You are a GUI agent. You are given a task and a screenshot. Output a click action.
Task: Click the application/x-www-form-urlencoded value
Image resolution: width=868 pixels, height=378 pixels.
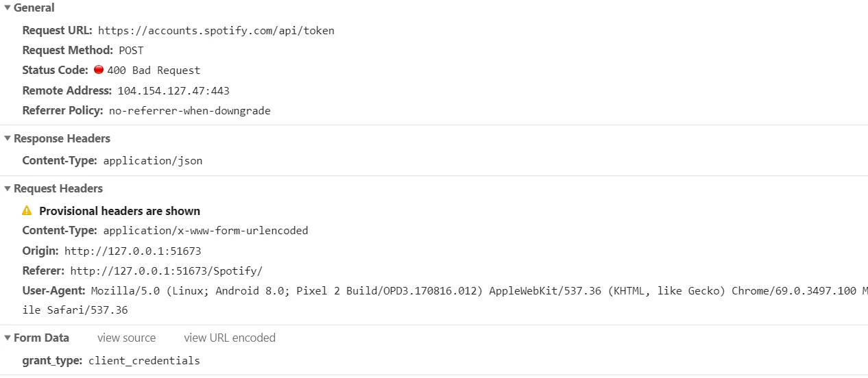tap(206, 231)
